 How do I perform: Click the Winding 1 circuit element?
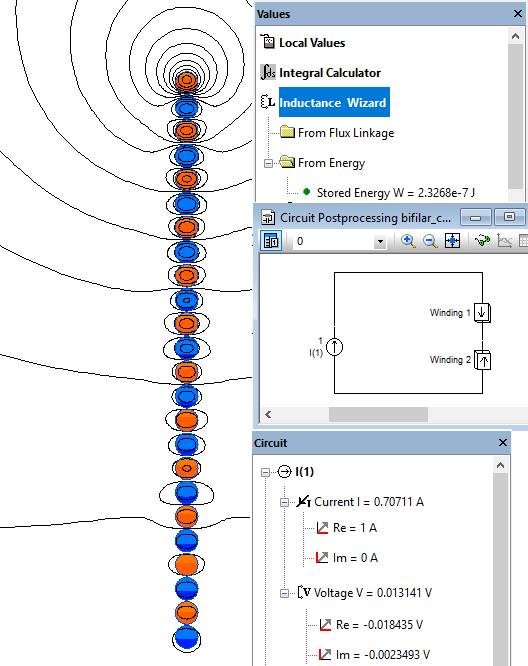[482, 313]
